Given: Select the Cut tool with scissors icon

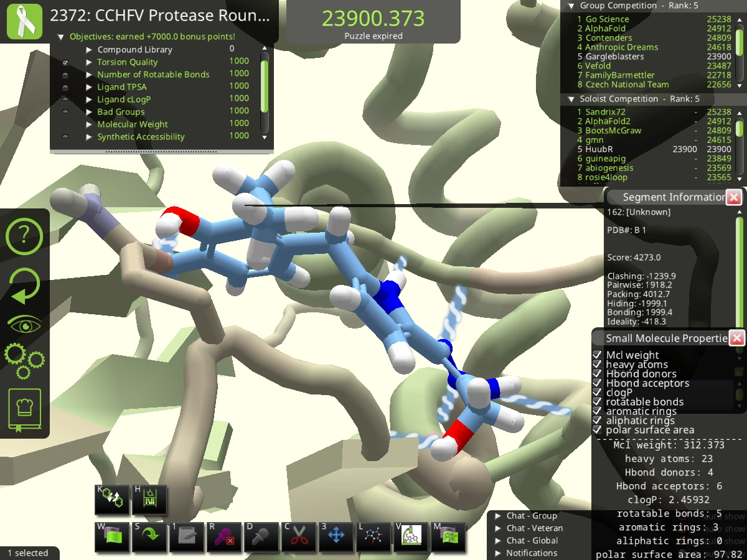Looking at the screenshot, I should coord(299,537).
